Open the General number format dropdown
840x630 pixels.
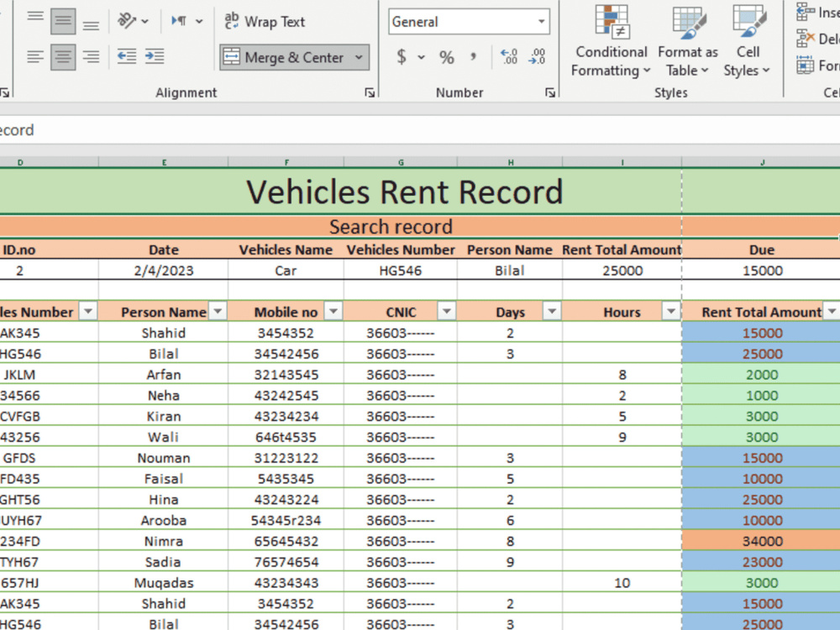(x=542, y=22)
